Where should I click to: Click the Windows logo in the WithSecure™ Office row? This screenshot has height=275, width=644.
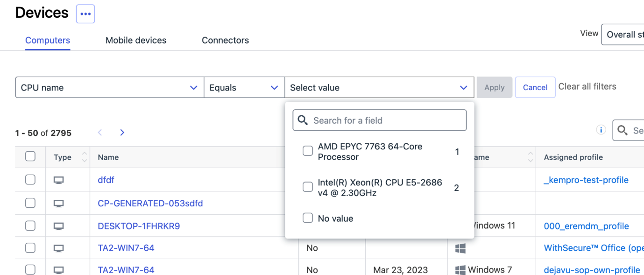tap(460, 248)
